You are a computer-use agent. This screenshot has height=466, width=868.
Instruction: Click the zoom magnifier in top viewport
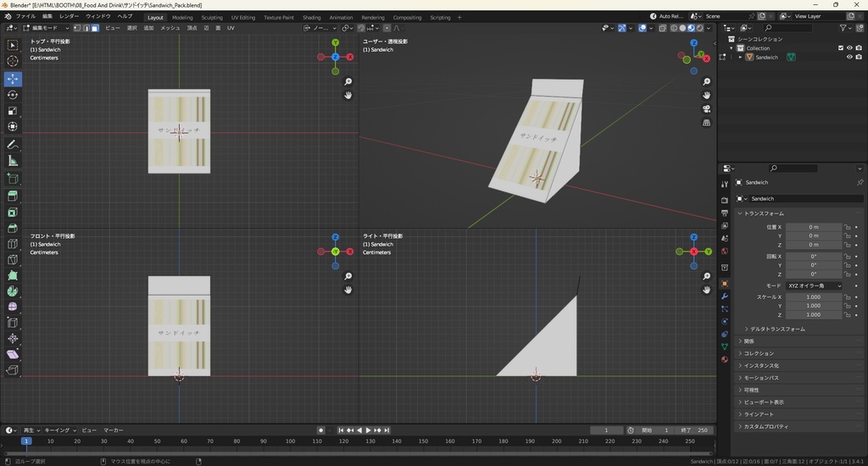348,81
